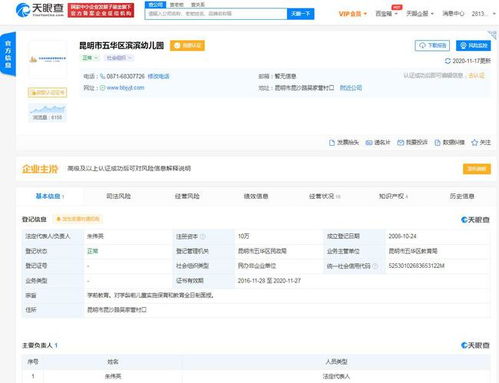The image size is (499, 383).
Task: Click the 修改电话 link
Action: (x=158, y=76)
